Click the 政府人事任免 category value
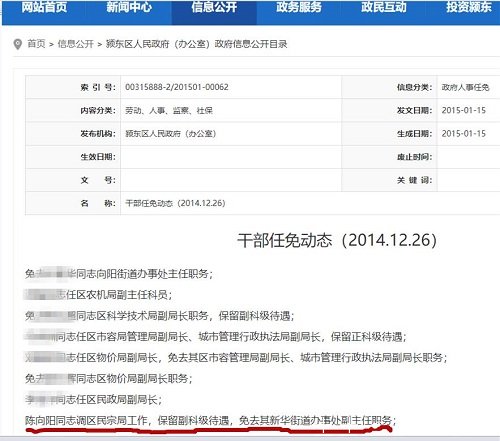The image size is (500, 441). (x=465, y=87)
